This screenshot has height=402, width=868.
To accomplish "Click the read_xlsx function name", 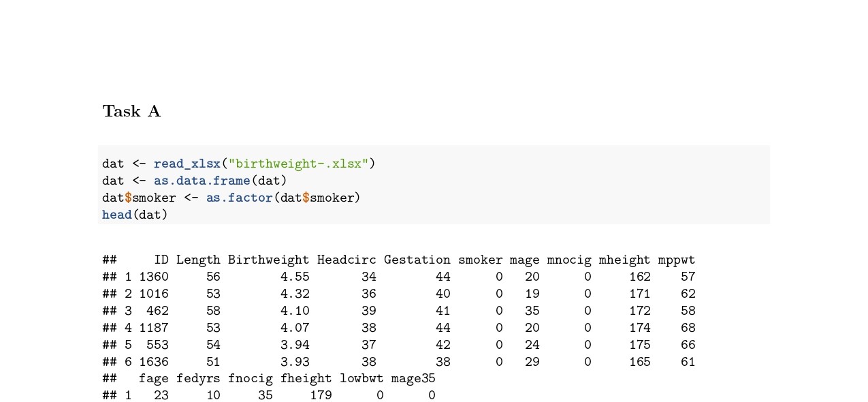I will coord(187,164).
